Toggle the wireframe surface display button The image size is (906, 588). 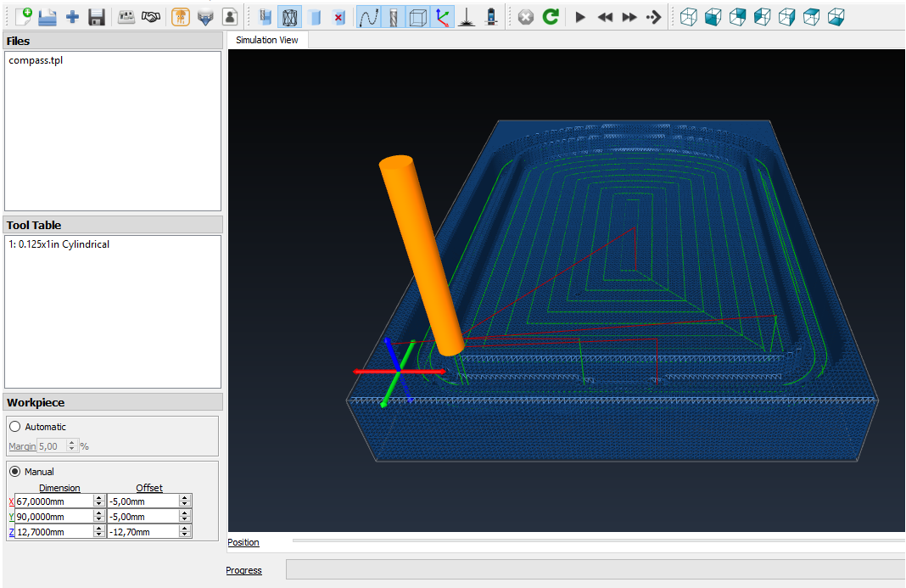(290, 16)
